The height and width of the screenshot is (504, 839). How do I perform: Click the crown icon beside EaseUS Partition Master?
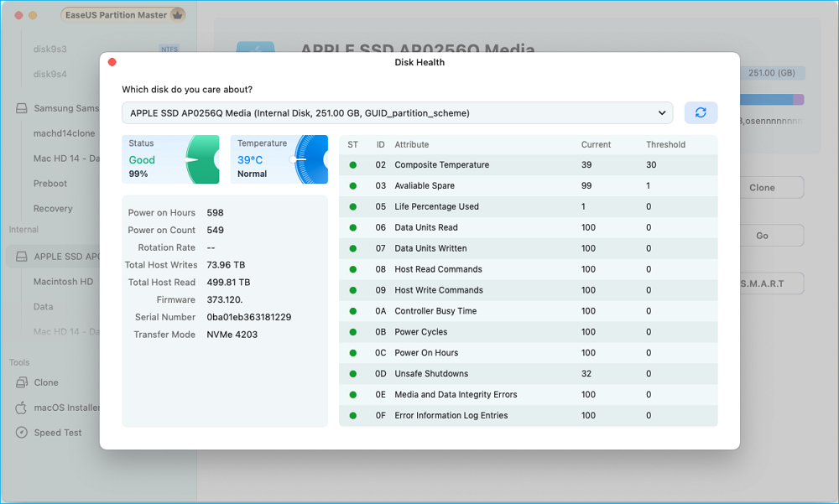coord(177,15)
